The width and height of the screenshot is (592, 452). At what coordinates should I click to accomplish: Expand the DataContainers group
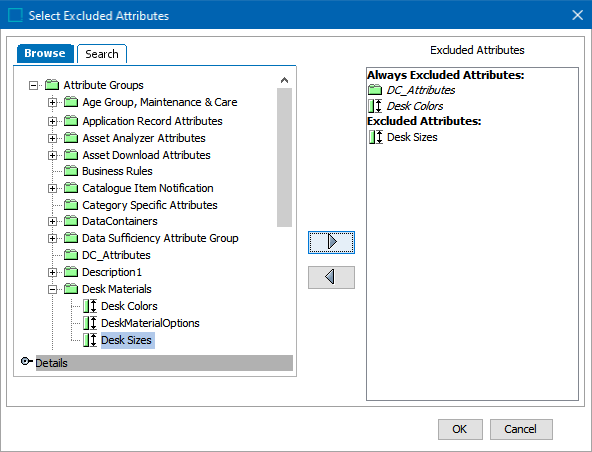(52, 221)
